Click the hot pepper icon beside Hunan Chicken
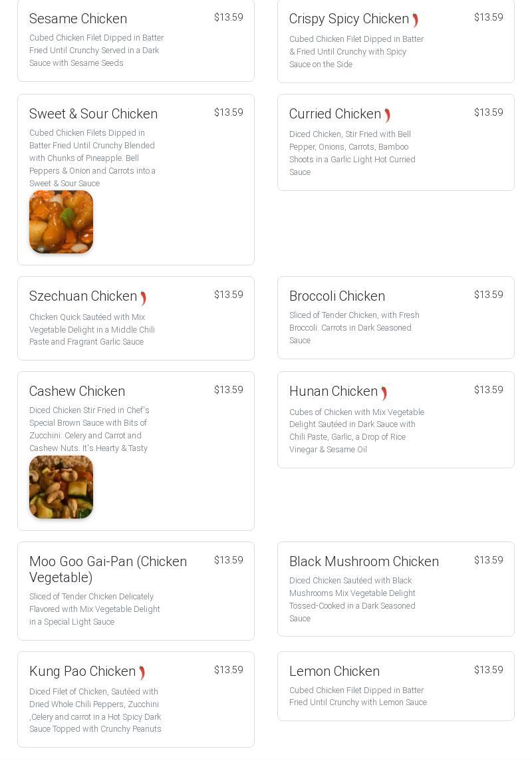Screen dimensions: 532x761 click(384, 393)
